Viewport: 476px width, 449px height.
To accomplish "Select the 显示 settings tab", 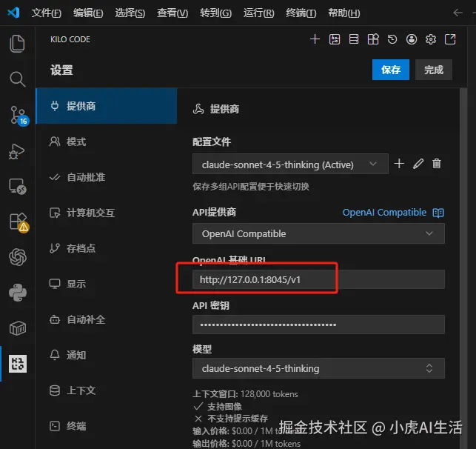I will point(107,284).
